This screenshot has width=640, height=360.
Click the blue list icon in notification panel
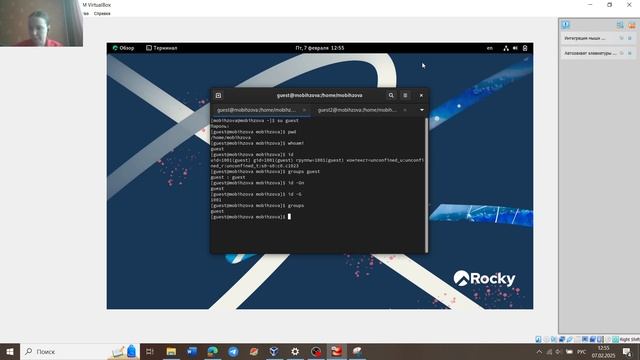620,25
